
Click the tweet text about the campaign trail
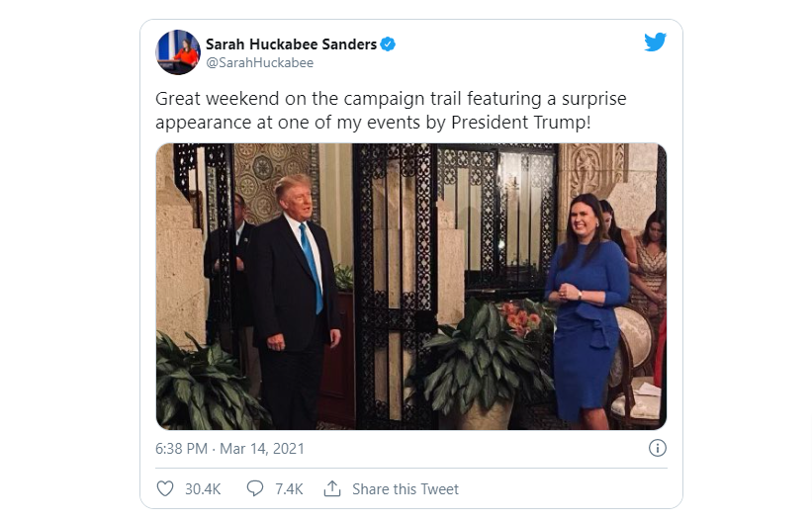tap(391, 111)
